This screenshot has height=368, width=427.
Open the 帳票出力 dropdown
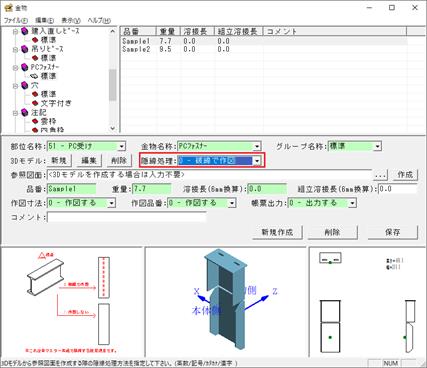coord(352,203)
